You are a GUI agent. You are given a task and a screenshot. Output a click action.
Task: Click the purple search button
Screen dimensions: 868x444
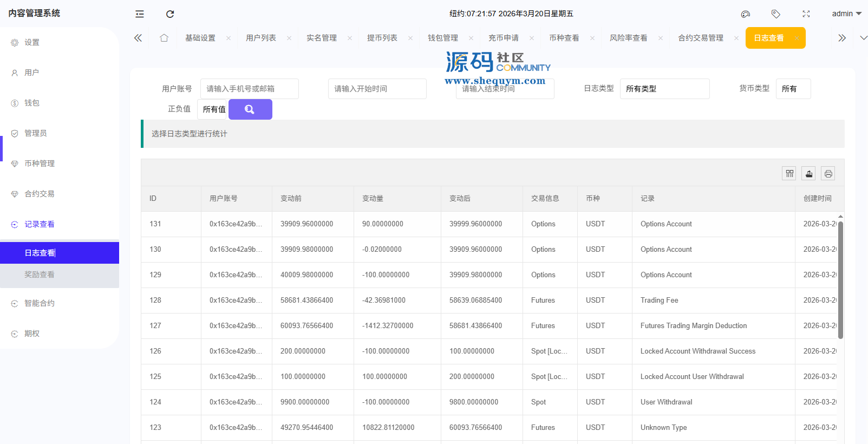(250, 109)
